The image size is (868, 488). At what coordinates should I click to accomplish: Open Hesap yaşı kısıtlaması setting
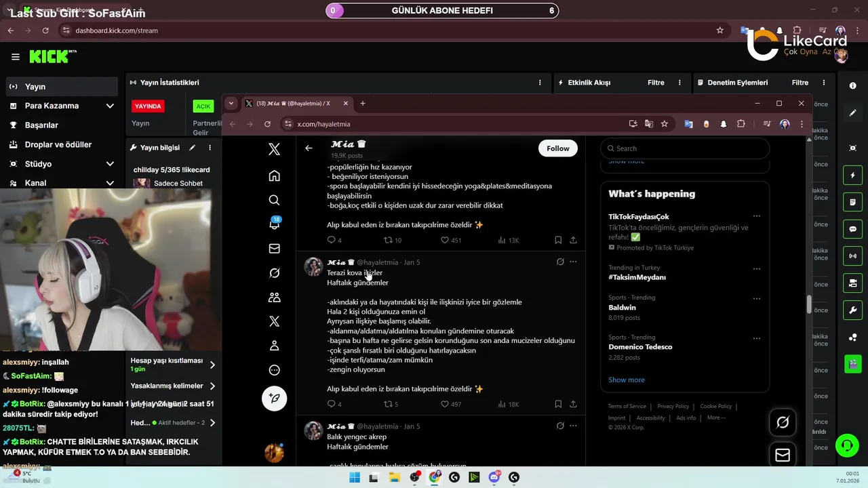[173, 365]
